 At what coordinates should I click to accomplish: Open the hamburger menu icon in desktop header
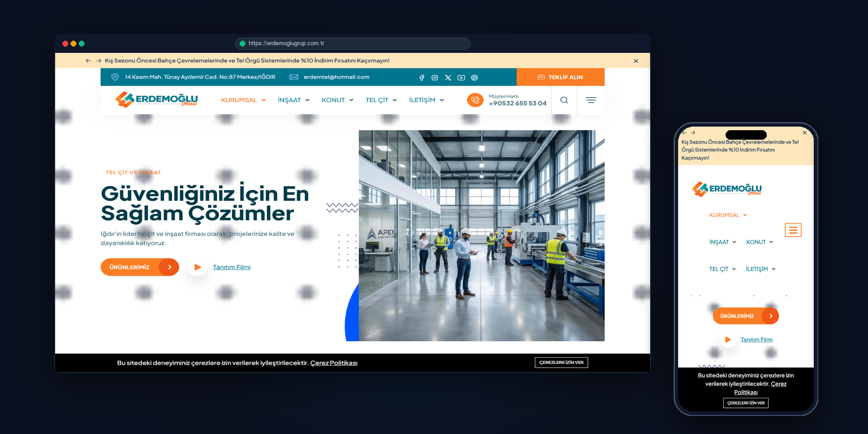(x=591, y=100)
